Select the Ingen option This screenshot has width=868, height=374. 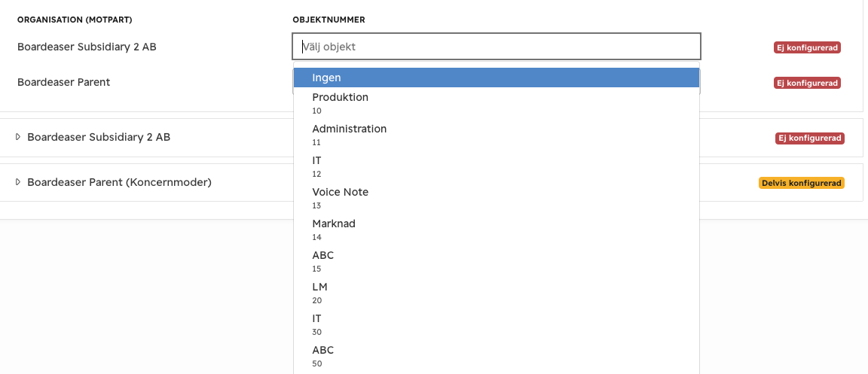coord(497,78)
